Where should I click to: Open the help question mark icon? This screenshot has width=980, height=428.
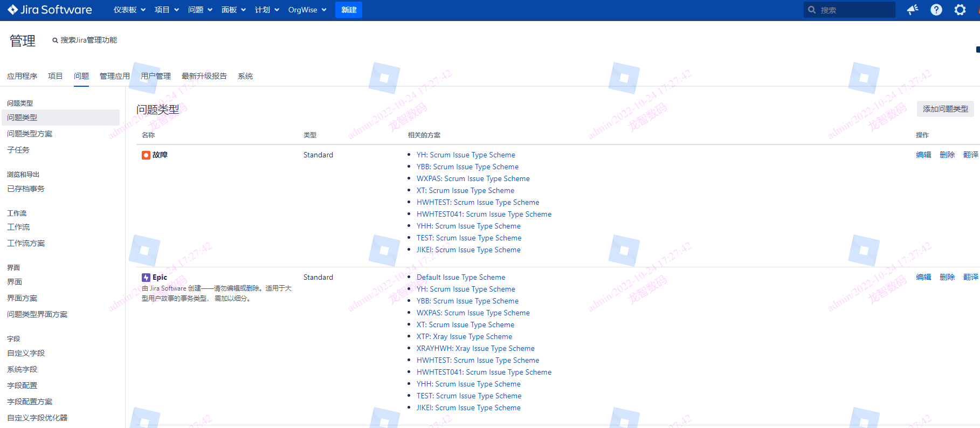[936, 10]
